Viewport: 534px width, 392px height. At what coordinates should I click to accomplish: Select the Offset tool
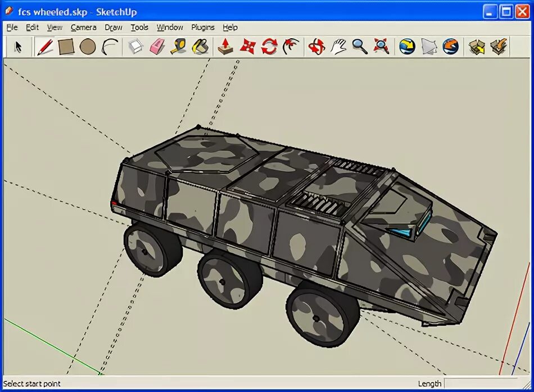pyautogui.click(x=291, y=47)
